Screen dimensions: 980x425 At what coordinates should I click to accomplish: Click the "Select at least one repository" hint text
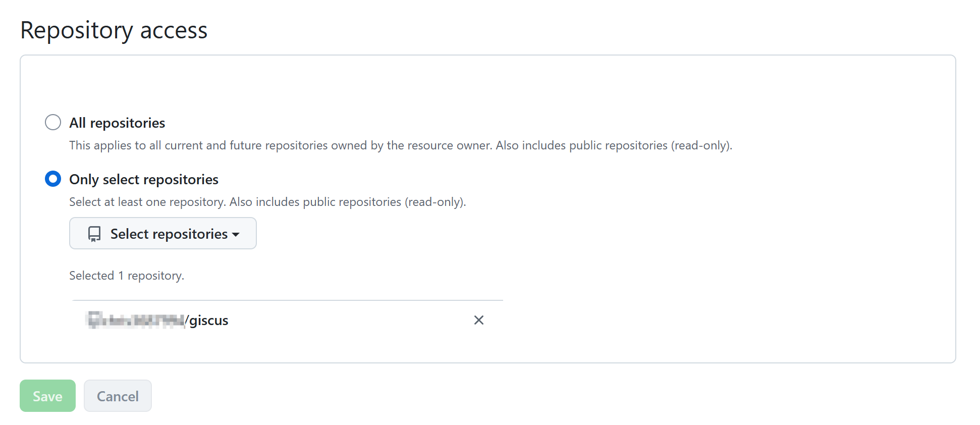[147, 202]
